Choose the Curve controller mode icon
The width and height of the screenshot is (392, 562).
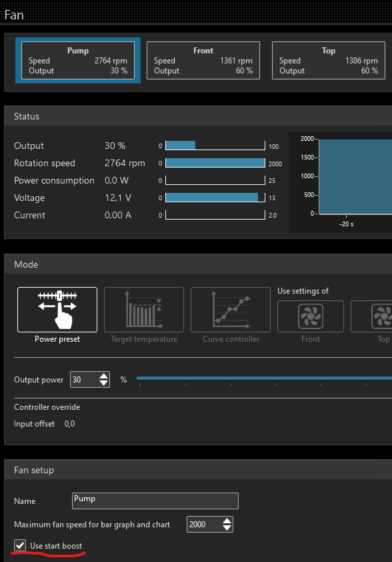click(x=231, y=310)
